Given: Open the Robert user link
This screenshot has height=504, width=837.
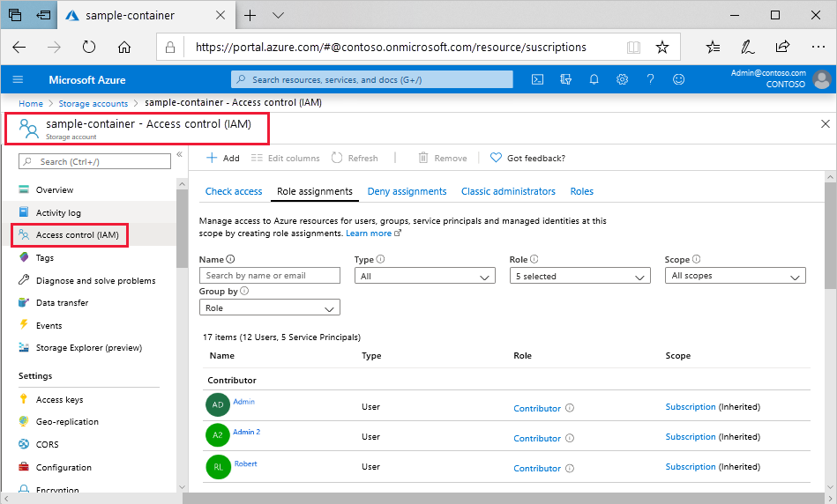Looking at the screenshot, I should click(x=245, y=463).
